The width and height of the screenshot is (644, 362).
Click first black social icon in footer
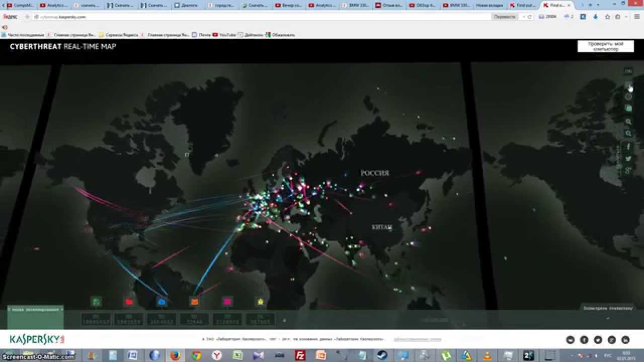(x=570, y=340)
